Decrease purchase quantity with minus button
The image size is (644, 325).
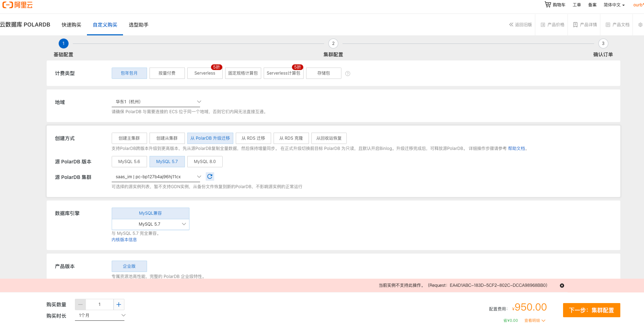click(x=80, y=304)
